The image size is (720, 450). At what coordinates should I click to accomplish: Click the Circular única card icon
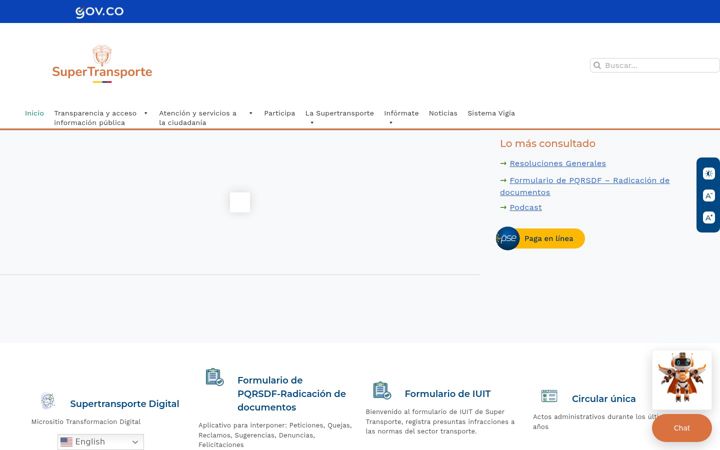coord(549,395)
